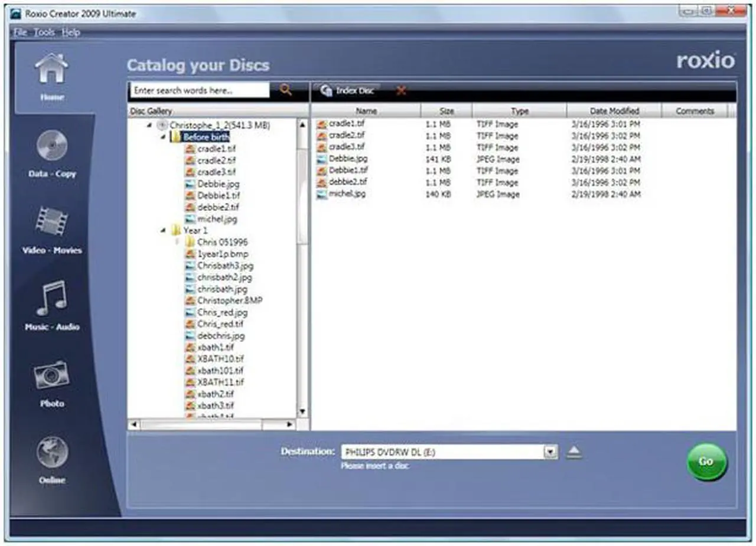Sort by the Name column header
The image size is (756, 546).
click(x=366, y=111)
